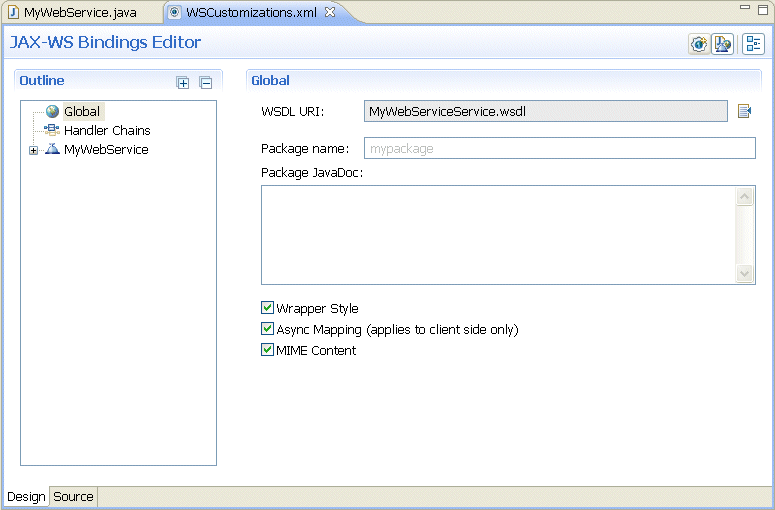This screenshot has height=510, width=775.
Task: Click inside the Package name field
Action: click(560, 148)
